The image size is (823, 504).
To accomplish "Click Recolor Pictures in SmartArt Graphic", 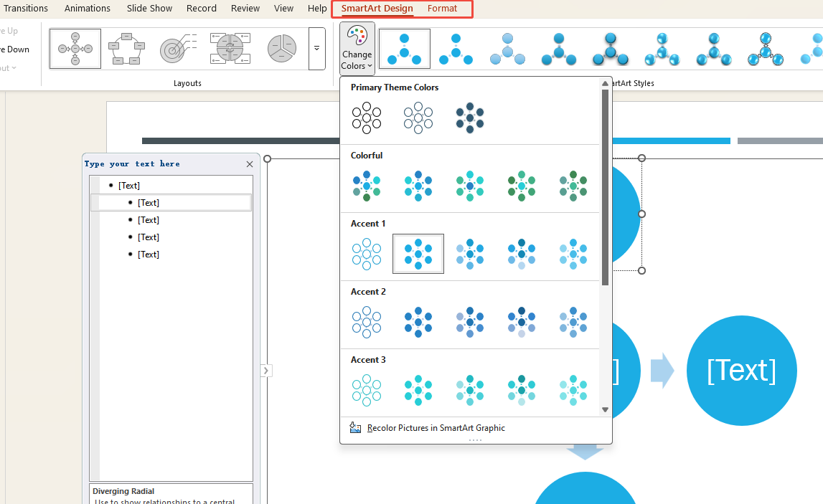I will coord(436,428).
